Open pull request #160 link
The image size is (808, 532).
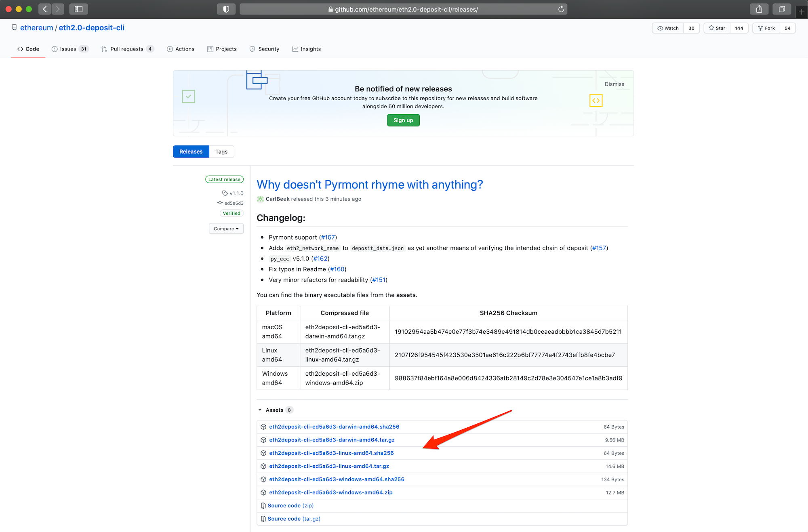pyautogui.click(x=337, y=269)
